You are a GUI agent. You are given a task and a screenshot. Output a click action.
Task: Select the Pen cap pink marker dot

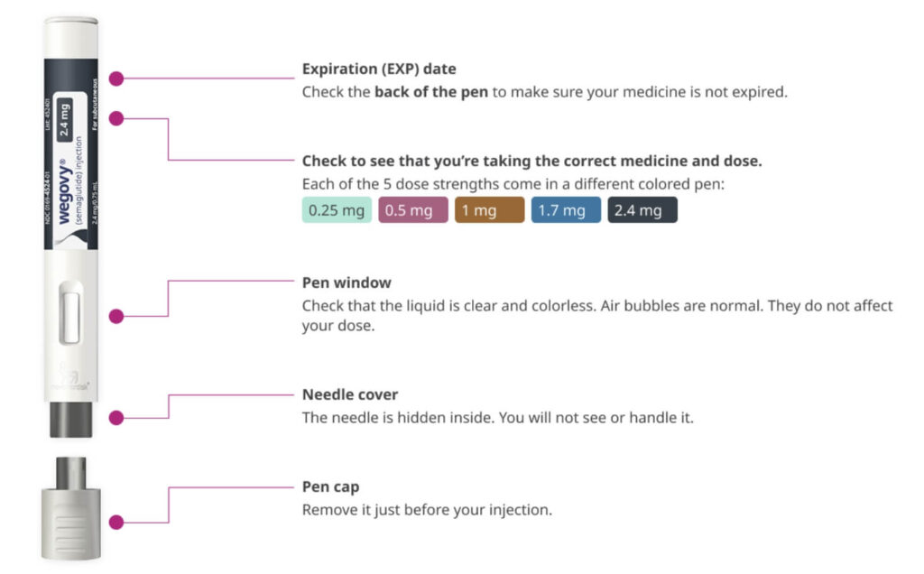point(115,522)
